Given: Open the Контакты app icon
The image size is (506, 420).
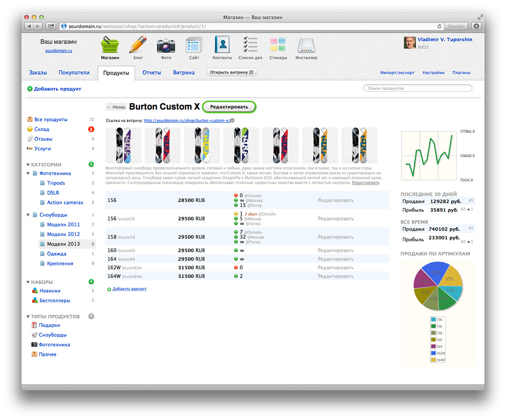Looking at the screenshot, I should click(x=222, y=48).
